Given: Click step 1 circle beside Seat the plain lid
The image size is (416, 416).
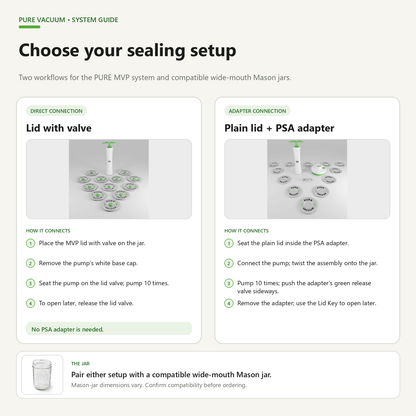Looking at the screenshot, I should pyautogui.click(x=229, y=243).
